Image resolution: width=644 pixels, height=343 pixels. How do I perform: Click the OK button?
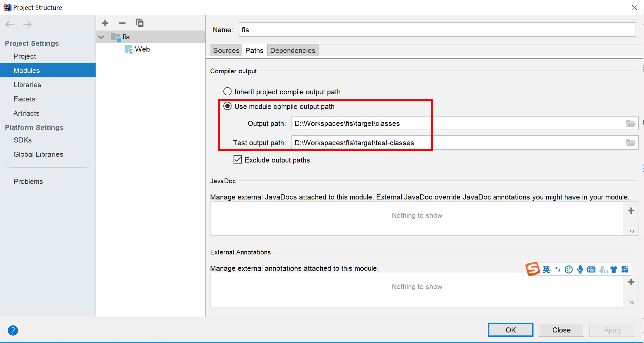point(510,330)
